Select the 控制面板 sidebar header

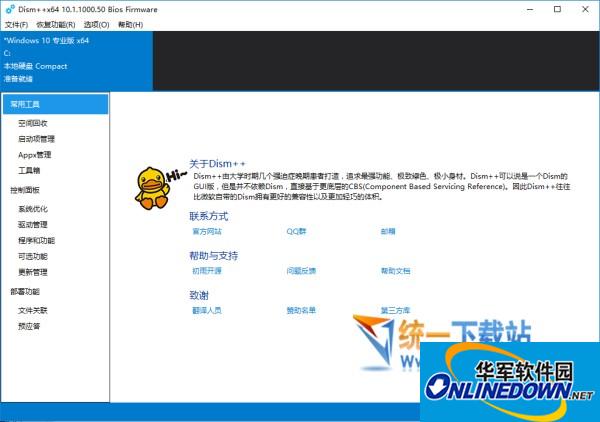(x=25, y=190)
